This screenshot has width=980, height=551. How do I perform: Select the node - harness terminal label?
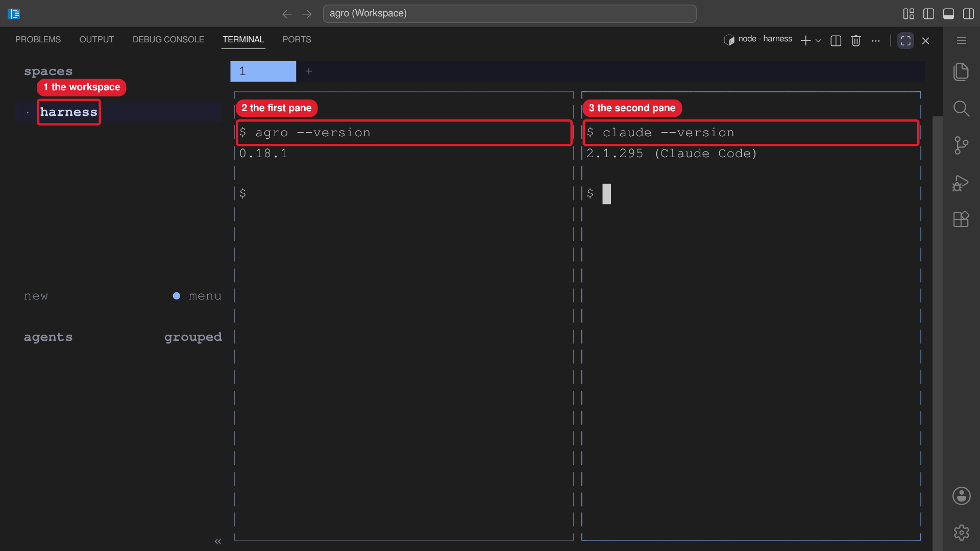pyautogui.click(x=757, y=39)
